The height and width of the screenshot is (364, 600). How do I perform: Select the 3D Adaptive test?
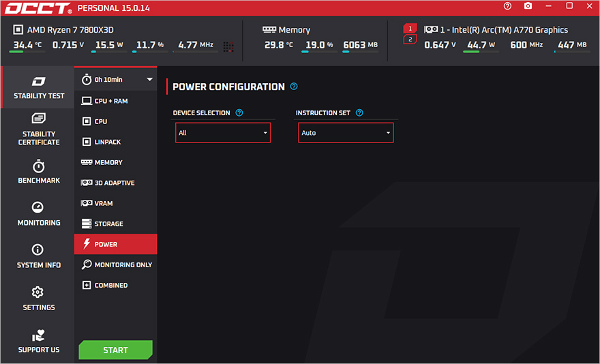[x=115, y=183]
